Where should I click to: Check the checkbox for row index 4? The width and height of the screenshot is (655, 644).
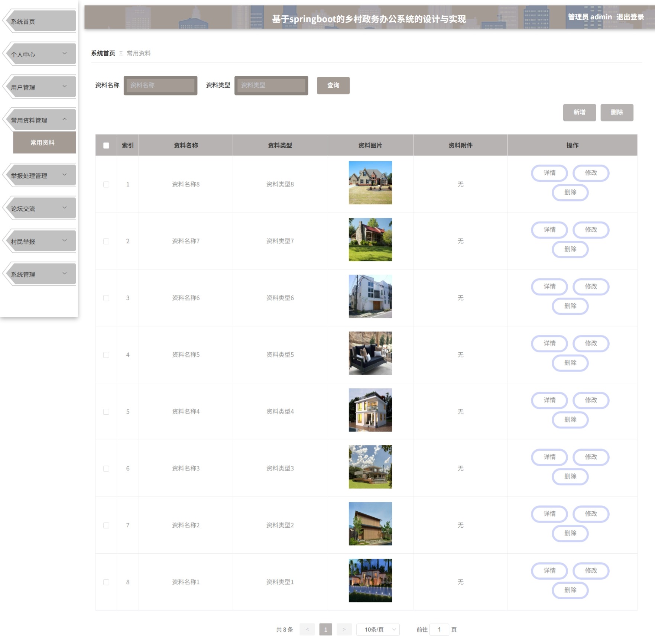click(x=106, y=355)
